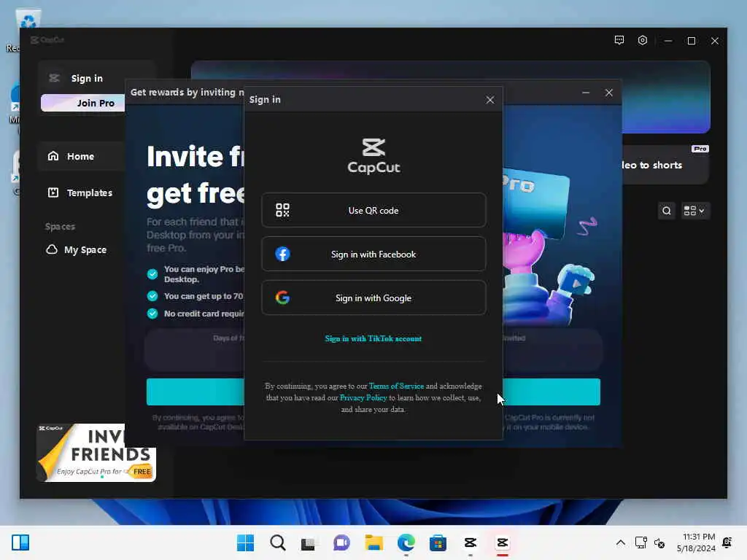Click the Facebook logo icon
This screenshot has width=747, height=560.
point(282,254)
